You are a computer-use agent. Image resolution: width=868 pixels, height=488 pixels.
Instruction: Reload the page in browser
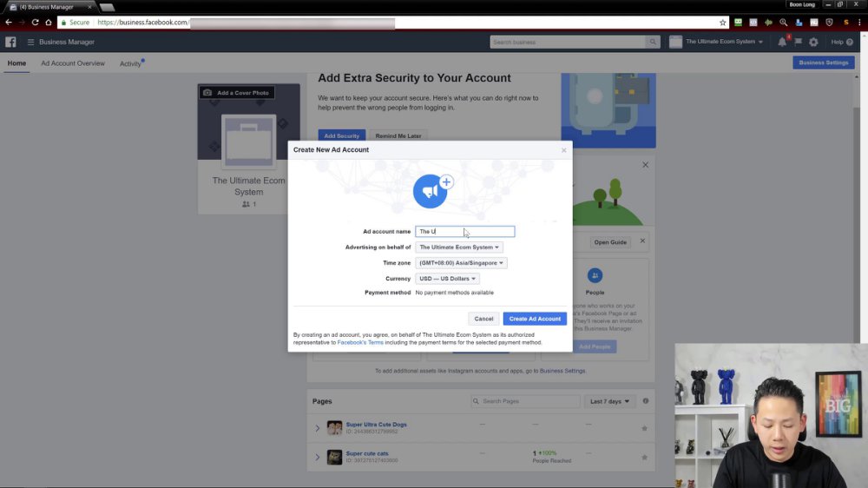coord(35,23)
